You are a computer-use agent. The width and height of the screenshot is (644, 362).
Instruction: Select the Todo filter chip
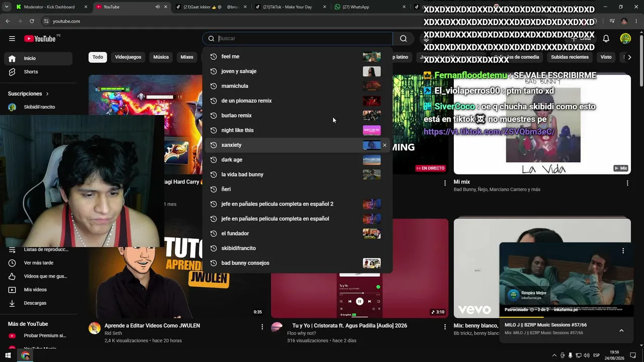(98, 57)
